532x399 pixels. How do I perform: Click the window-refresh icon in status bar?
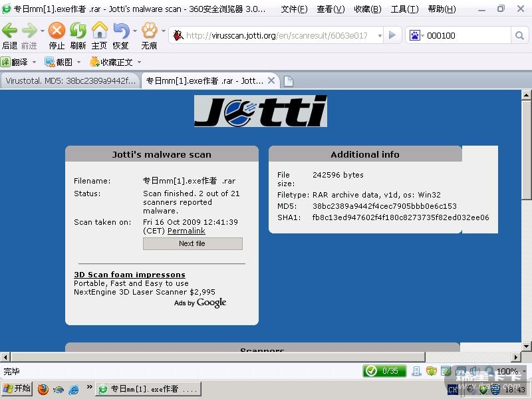coord(446,371)
